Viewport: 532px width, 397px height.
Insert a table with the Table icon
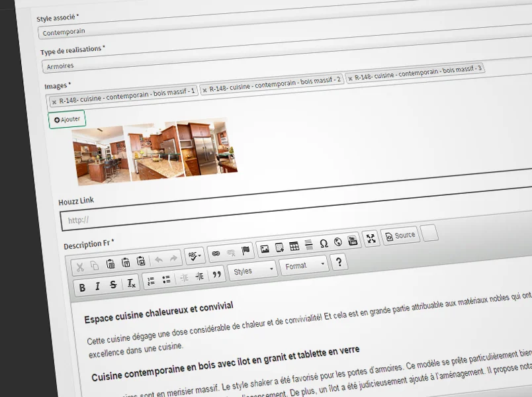(x=294, y=246)
